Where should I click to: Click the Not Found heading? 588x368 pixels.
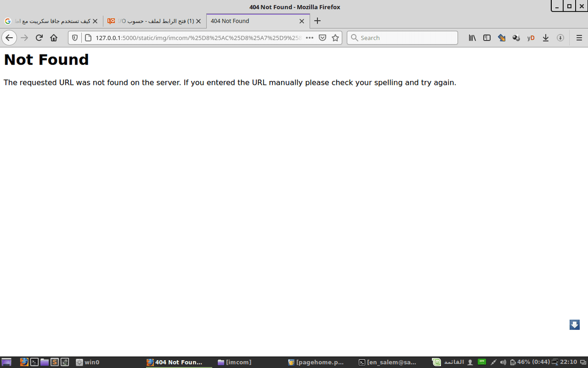click(46, 59)
